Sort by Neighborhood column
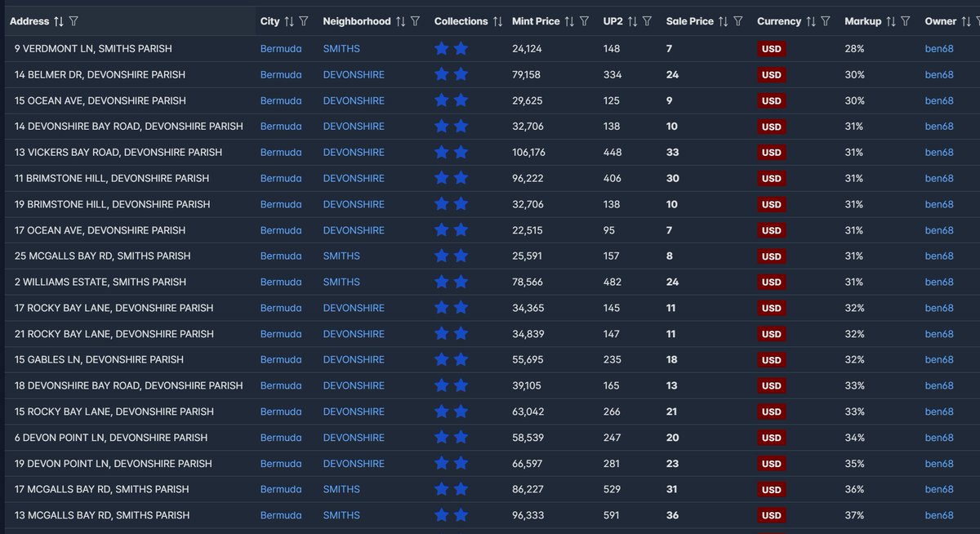Viewport: 980px width, 534px height. coord(401,21)
